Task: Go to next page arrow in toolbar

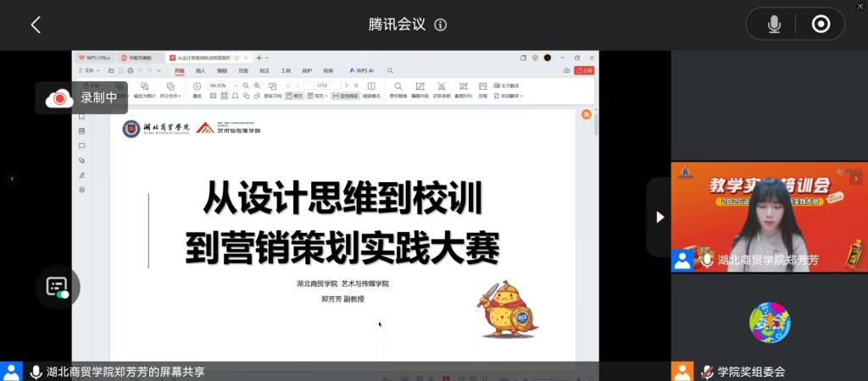Action: point(347,86)
